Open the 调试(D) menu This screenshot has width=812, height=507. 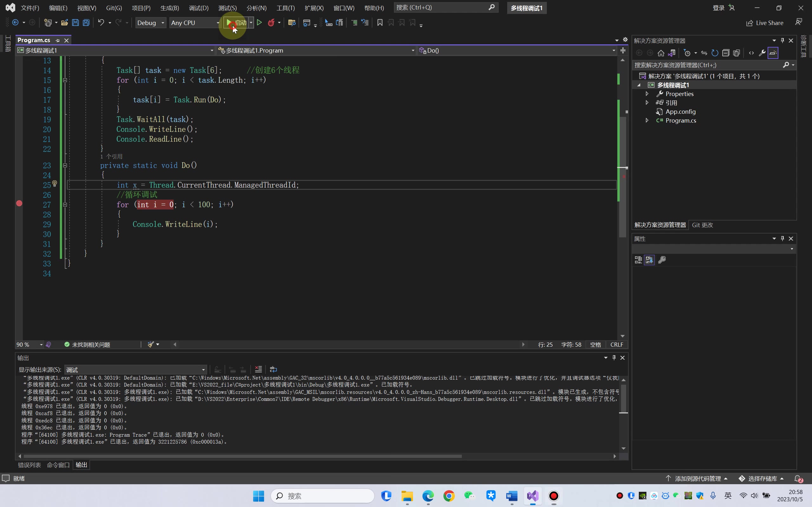[198, 8]
